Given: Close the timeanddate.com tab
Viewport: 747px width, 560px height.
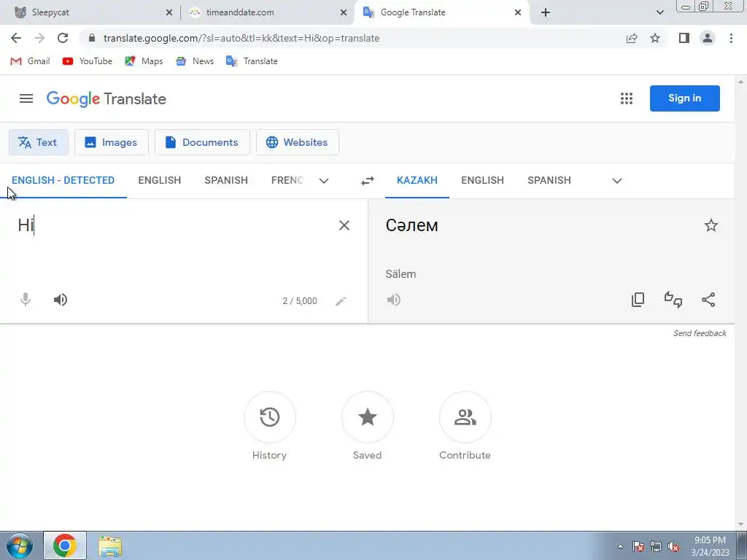Looking at the screenshot, I should (344, 13).
